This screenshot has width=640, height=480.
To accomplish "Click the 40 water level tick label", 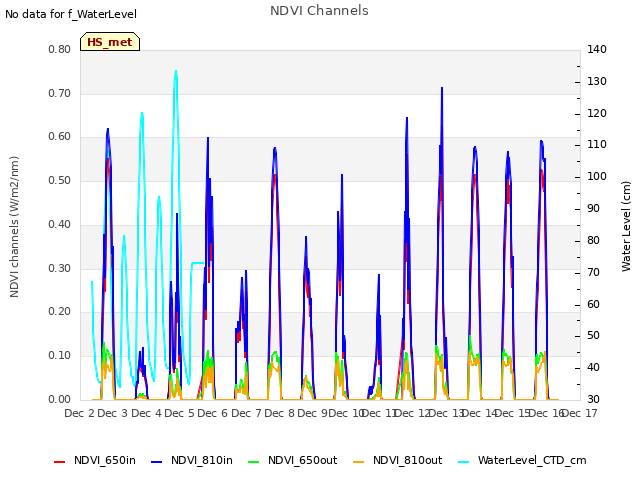I will click(x=593, y=367).
